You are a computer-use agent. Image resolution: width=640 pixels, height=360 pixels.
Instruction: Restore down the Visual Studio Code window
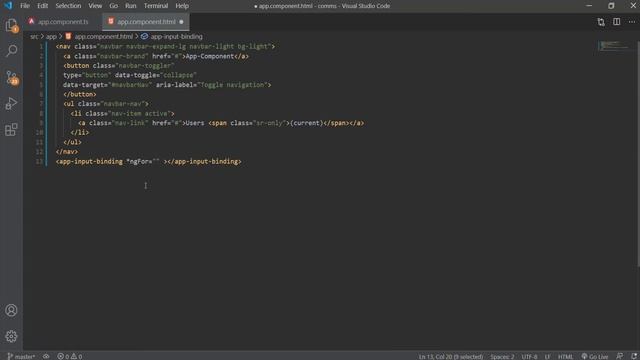(x=611, y=6)
